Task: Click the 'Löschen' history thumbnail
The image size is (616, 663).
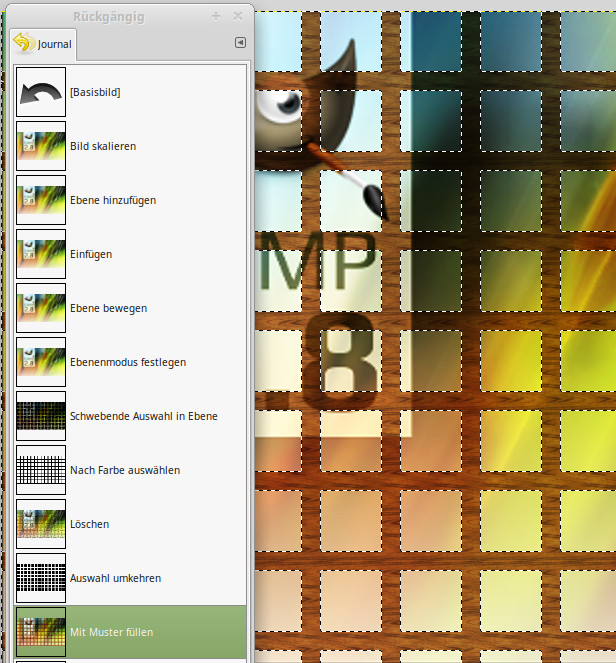Action: tap(41, 524)
